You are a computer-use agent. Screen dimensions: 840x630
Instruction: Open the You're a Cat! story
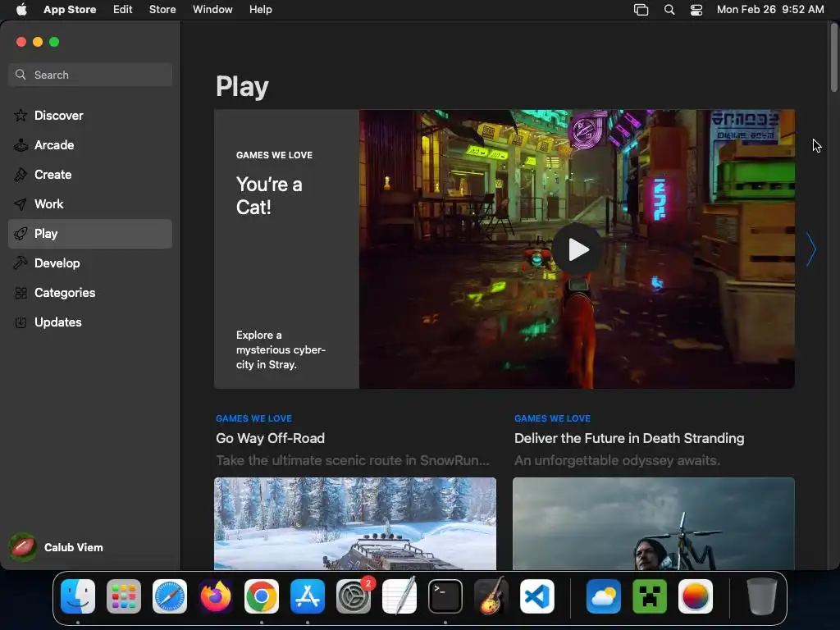[x=286, y=249]
